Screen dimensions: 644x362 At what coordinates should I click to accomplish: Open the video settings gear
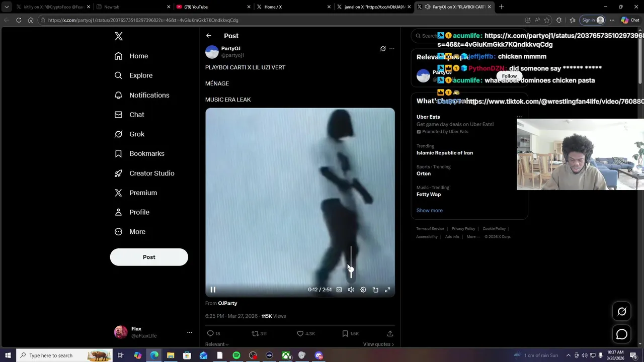(x=363, y=290)
